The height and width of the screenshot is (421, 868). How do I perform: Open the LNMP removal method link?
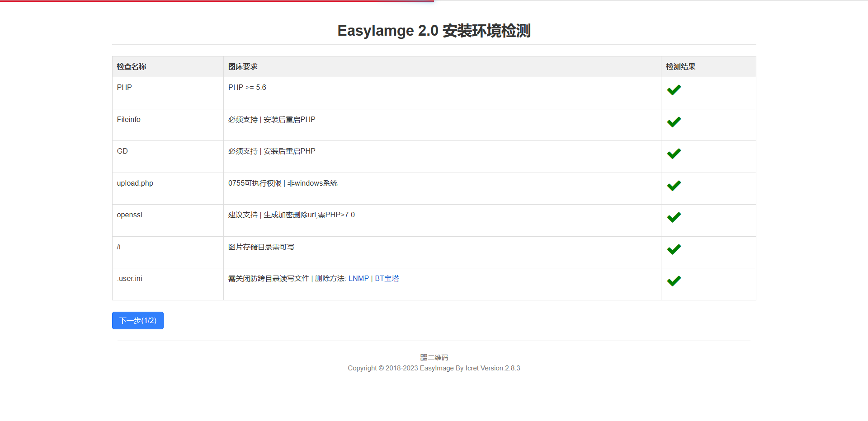[x=359, y=279]
